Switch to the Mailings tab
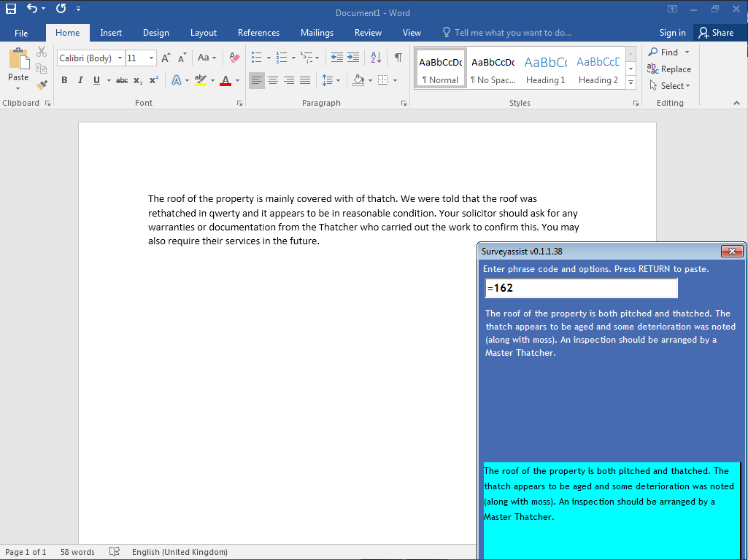 click(317, 33)
